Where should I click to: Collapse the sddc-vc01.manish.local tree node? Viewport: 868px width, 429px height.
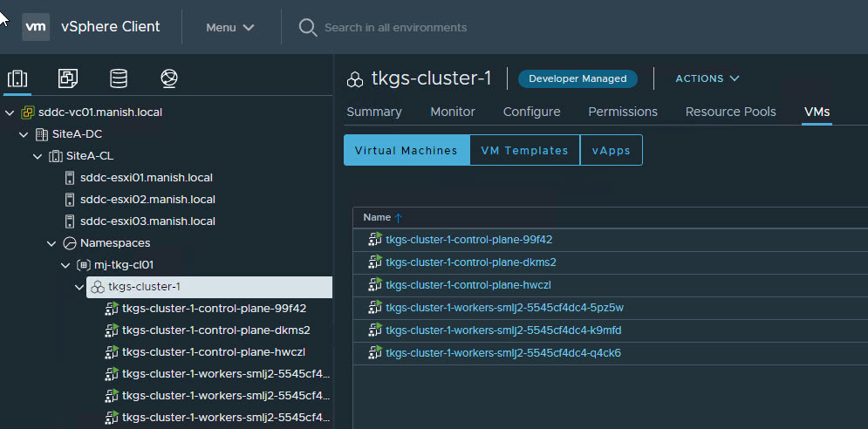pyautogui.click(x=10, y=112)
